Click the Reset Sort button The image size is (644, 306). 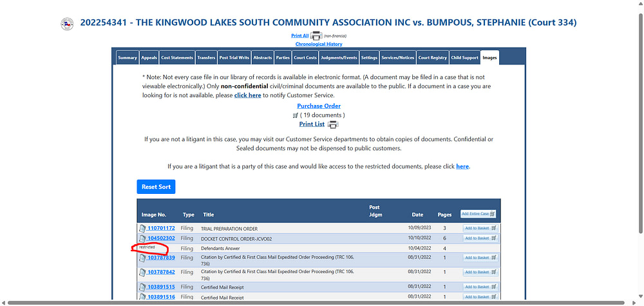click(x=156, y=187)
